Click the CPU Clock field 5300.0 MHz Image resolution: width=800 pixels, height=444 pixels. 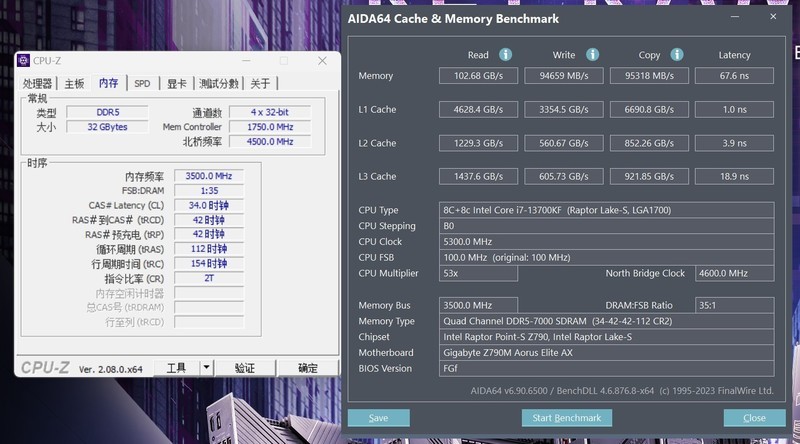click(607, 241)
